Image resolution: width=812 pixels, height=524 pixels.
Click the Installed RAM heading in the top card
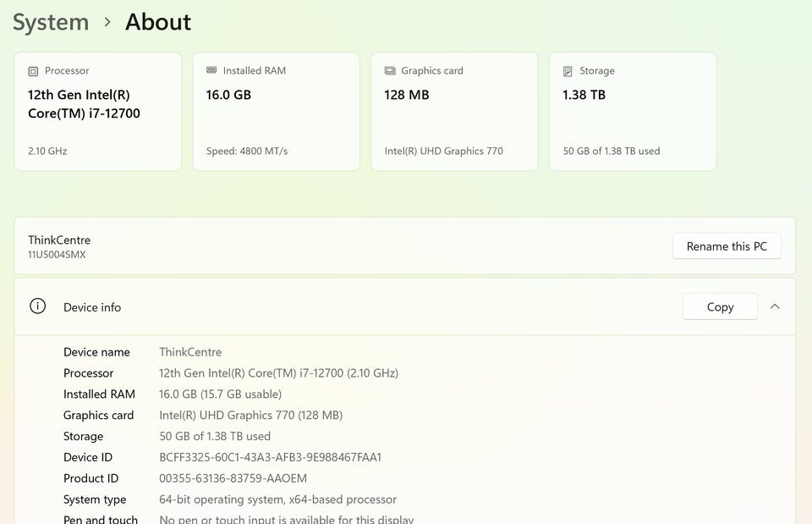pyautogui.click(x=255, y=71)
